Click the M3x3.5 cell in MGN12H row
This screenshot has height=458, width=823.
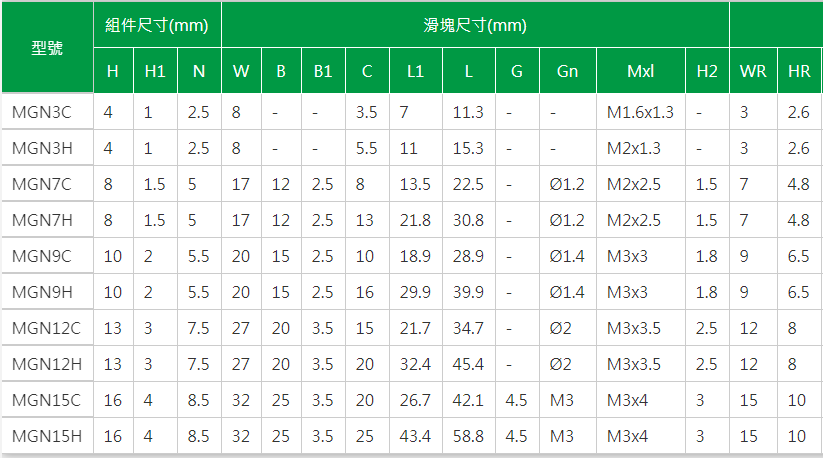tap(641, 364)
